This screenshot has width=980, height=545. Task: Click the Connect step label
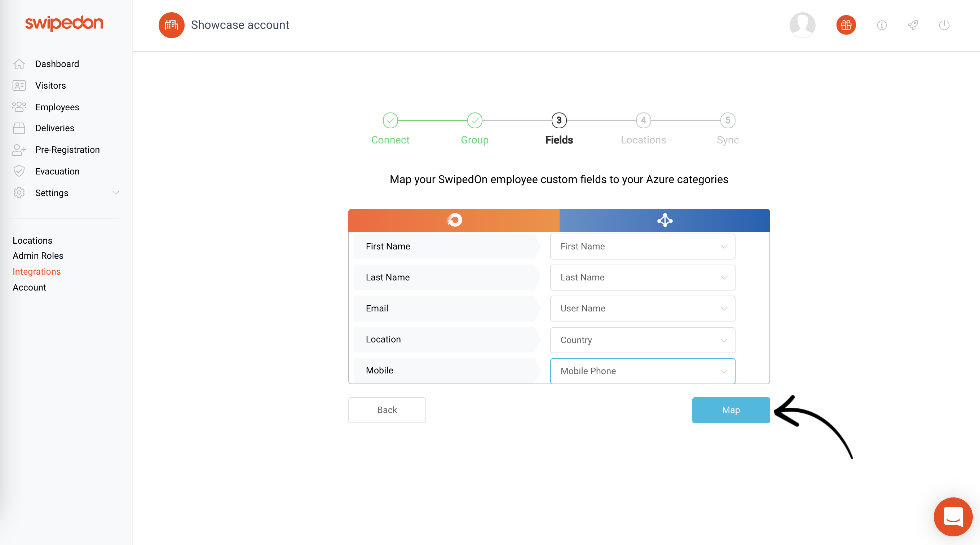tap(390, 140)
